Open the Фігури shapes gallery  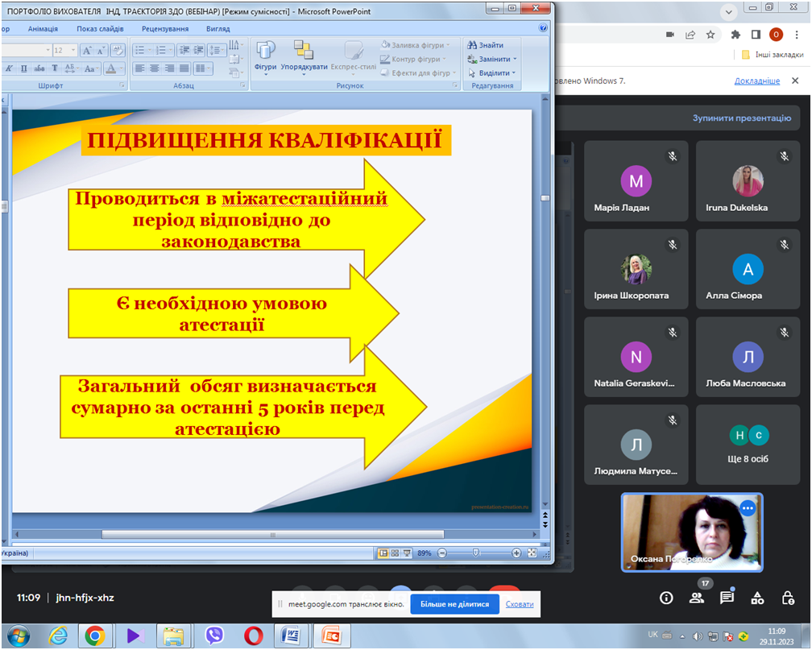(x=265, y=58)
